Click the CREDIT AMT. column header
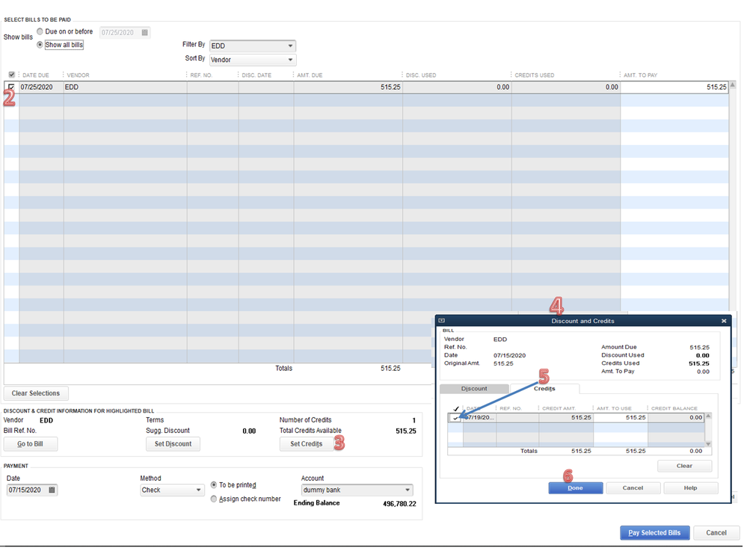 click(559, 408)
